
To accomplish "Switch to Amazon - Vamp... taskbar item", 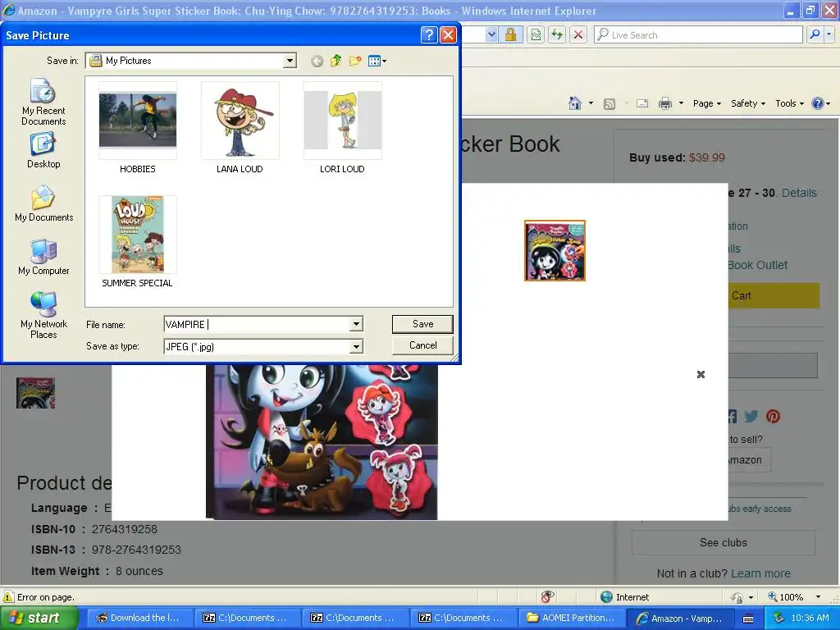I will (678, 619).
